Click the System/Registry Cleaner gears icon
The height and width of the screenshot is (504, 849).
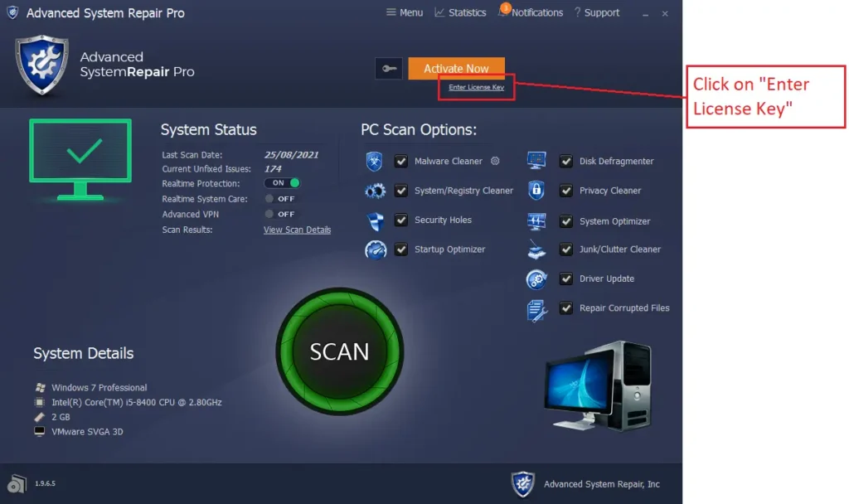pyautogui.click(x=376, y=191)
